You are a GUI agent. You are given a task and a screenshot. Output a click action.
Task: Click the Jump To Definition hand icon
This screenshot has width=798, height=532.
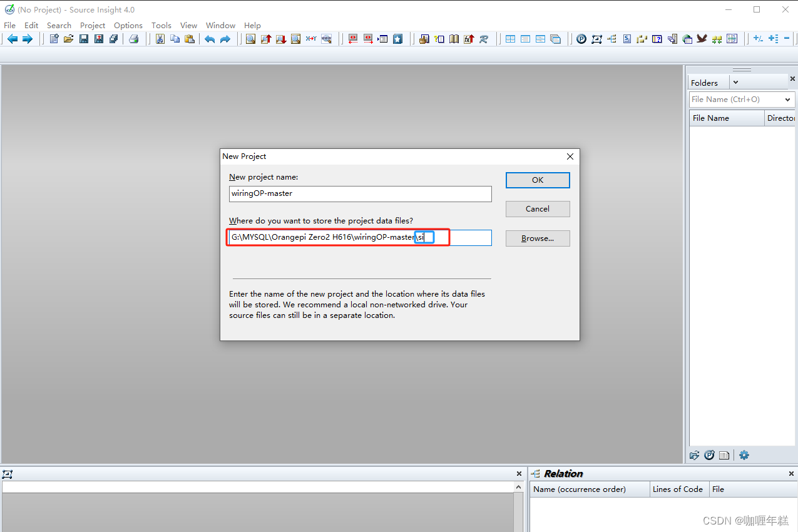pos(424,39)
